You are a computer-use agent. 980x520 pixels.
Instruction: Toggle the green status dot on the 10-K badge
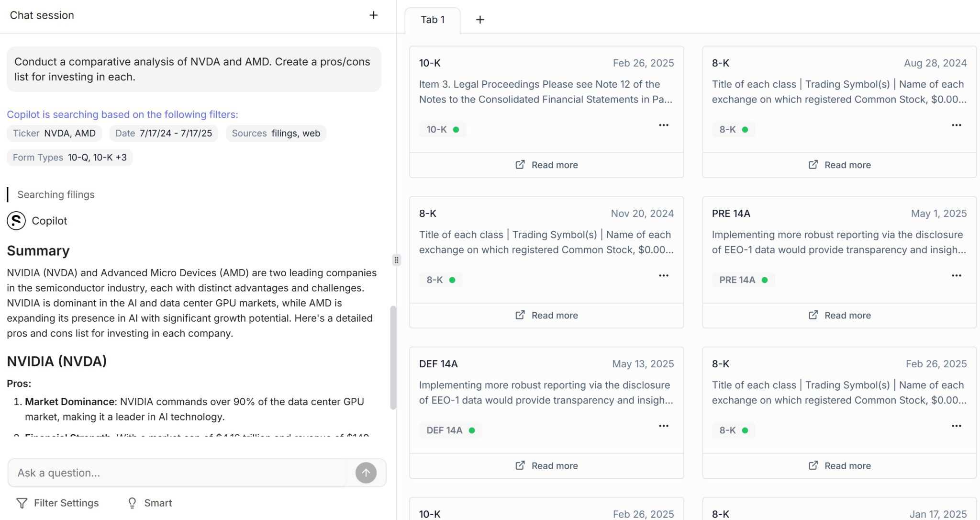[455, 129]
